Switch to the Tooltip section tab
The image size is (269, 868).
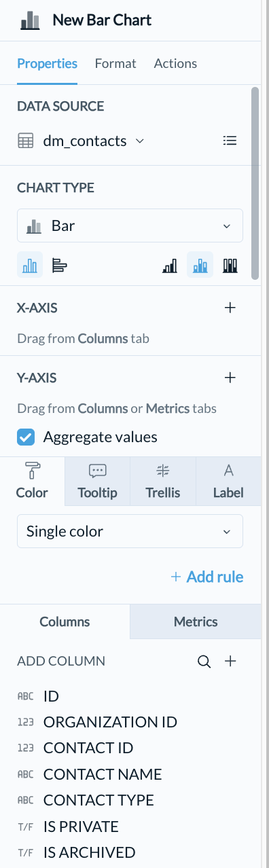click(98, 482)
